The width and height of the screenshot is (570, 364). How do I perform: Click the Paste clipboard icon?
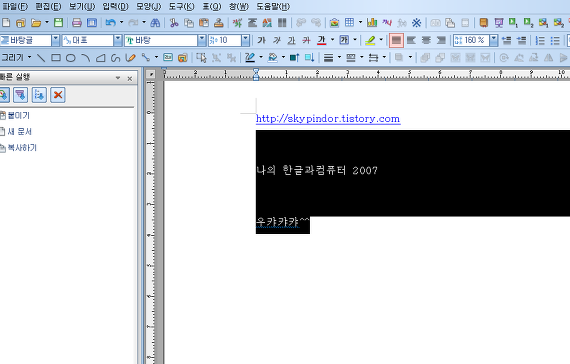204,23
